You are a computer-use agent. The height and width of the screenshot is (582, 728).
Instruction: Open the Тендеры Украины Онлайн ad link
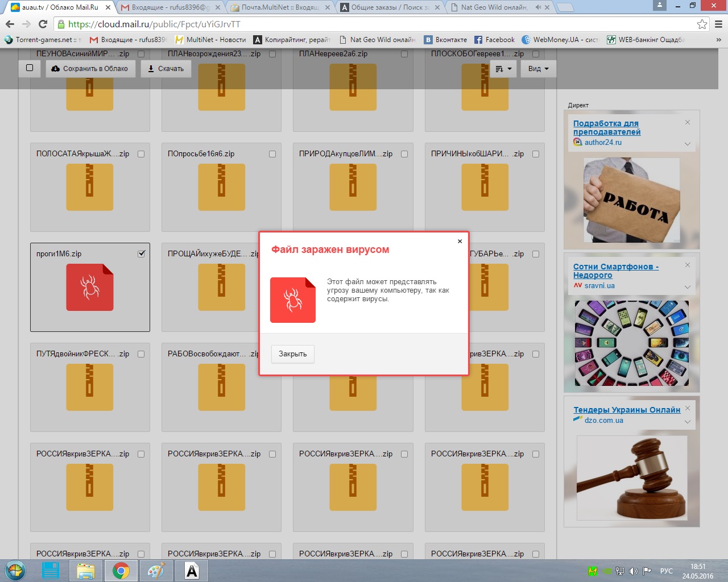(x=627, y=409)
